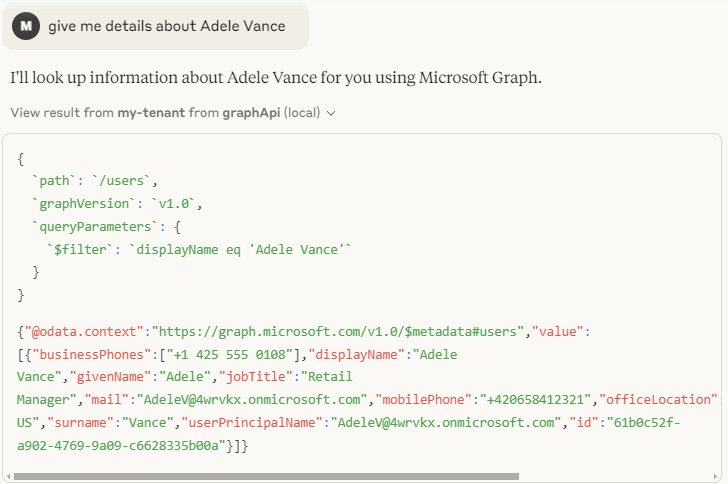Click the `graphVersion` key

80,203
